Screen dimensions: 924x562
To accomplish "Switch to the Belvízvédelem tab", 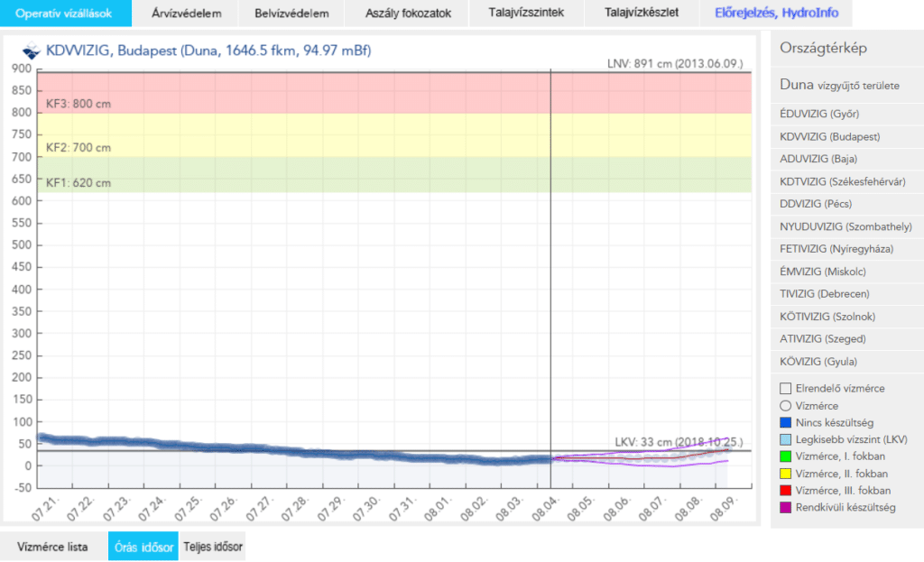I will (x=291, y=13).
